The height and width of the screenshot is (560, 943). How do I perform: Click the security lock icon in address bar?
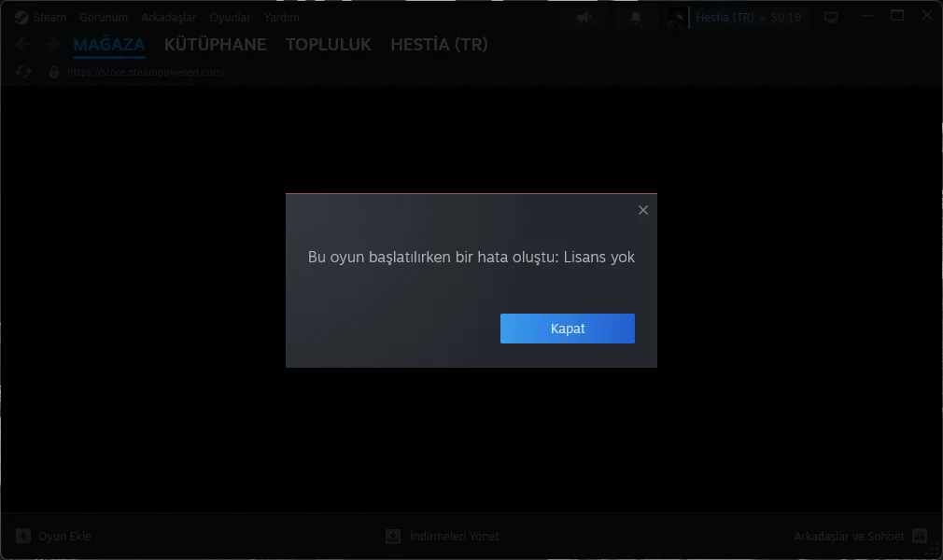[x=53, y=71]
